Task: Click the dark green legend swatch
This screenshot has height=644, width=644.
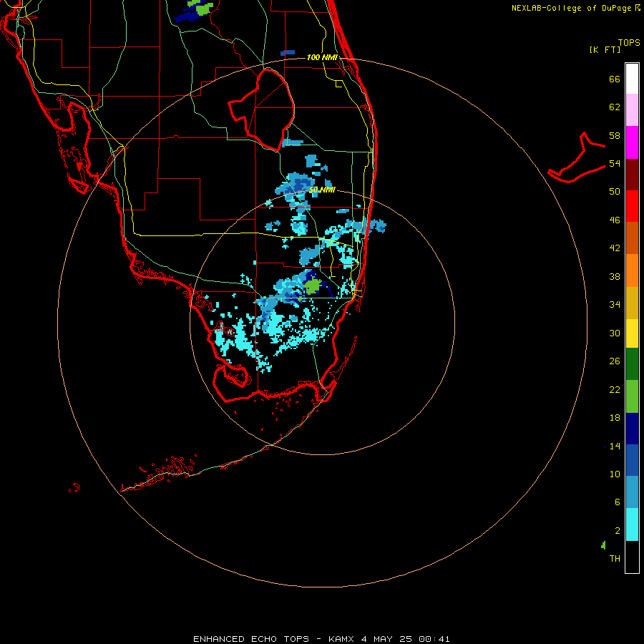Action: [632, 364]
